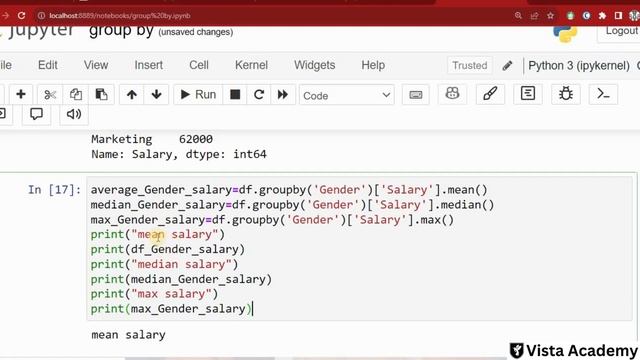This screenshot has height=360, width=640.
Task: Click the face-shaped toolbar icon
Action: point(452,94)
